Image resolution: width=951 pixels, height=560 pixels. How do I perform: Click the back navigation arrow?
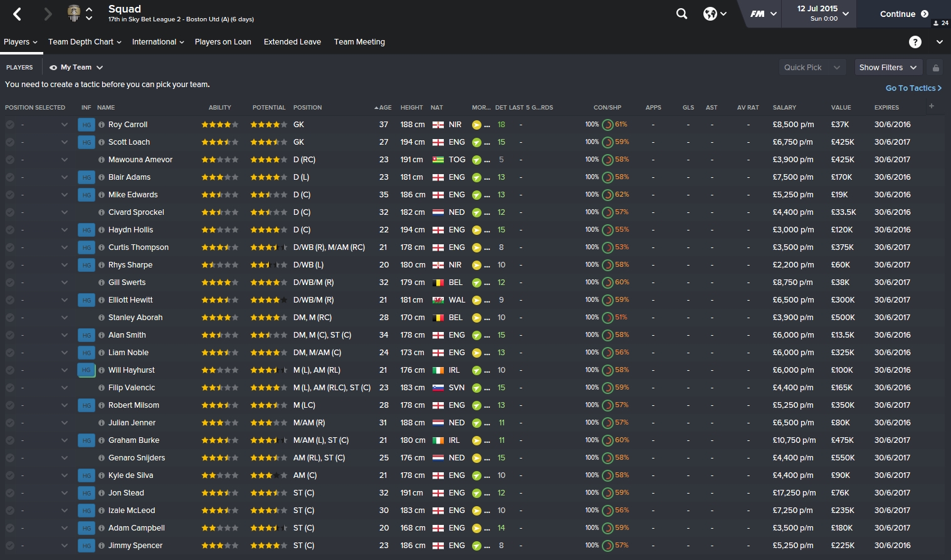18,14
